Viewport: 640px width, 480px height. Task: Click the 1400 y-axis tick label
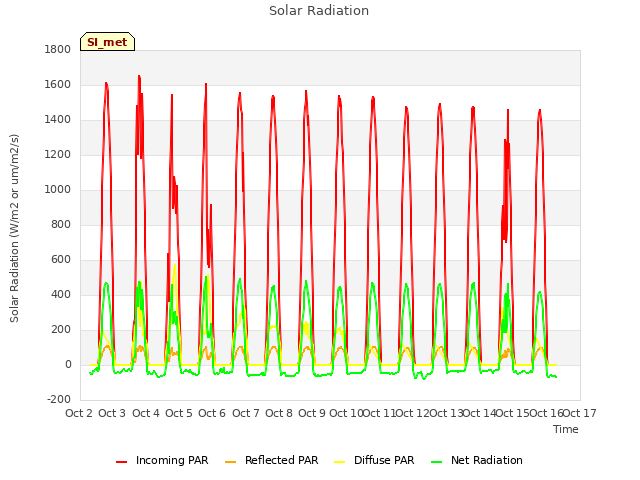58,120
